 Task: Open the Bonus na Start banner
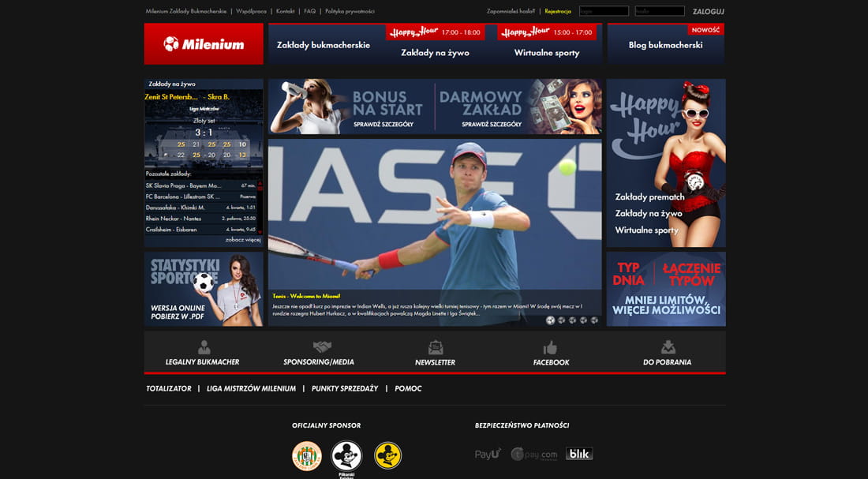coord(351,107)
